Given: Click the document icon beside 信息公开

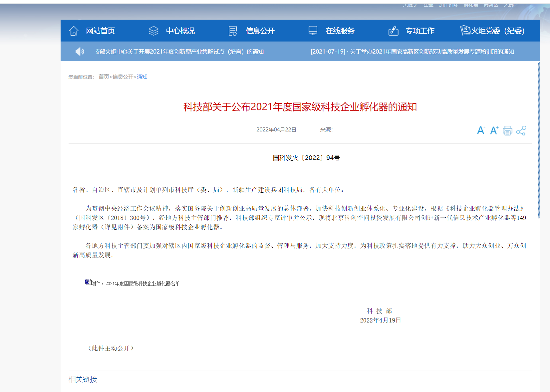Looking at the screenshot, I should (x=232, y=30).
